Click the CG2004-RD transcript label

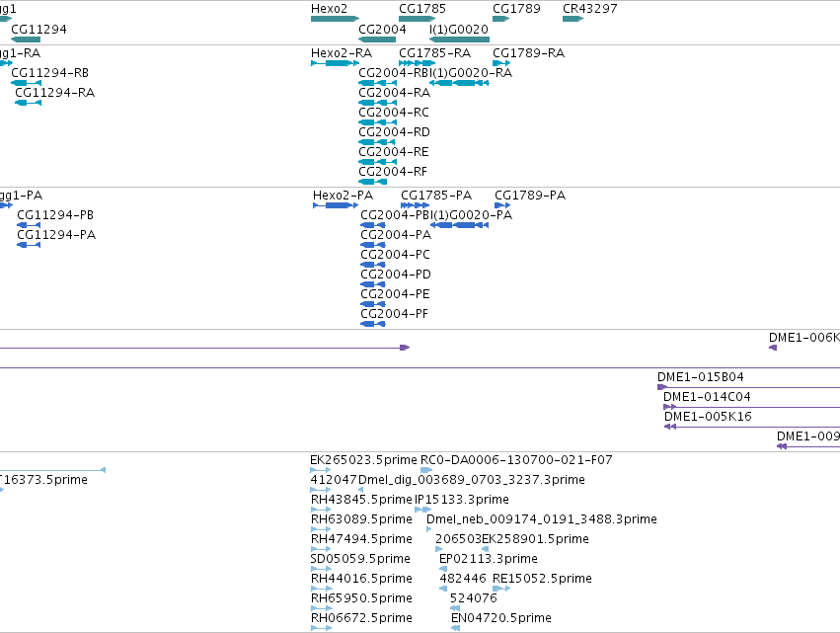point(394,132)
